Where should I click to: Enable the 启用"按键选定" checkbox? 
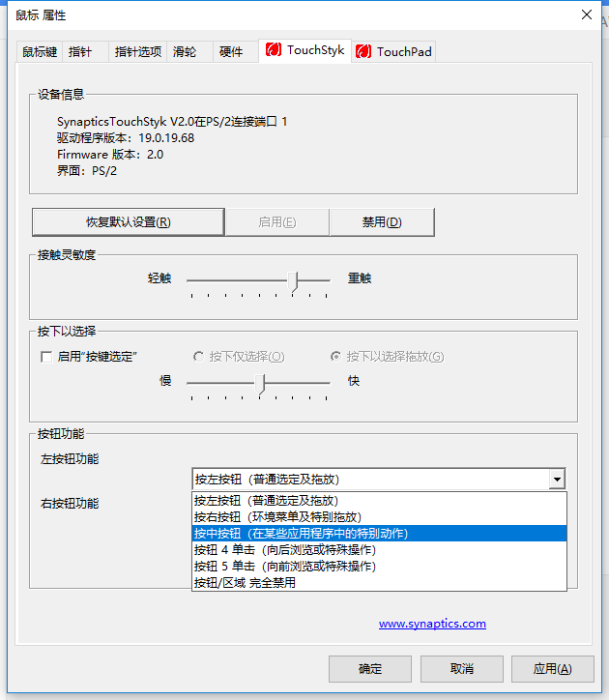point(46,357)
